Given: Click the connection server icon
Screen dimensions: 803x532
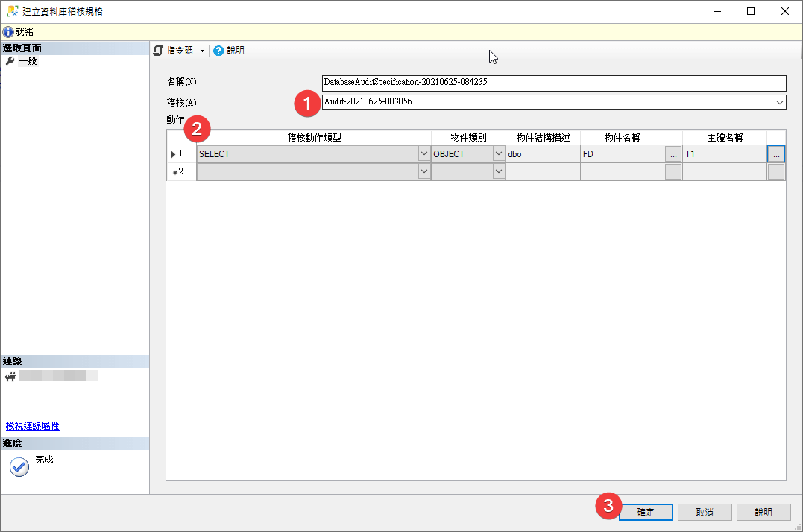Looking at the screenshot, I should point(10,377).
